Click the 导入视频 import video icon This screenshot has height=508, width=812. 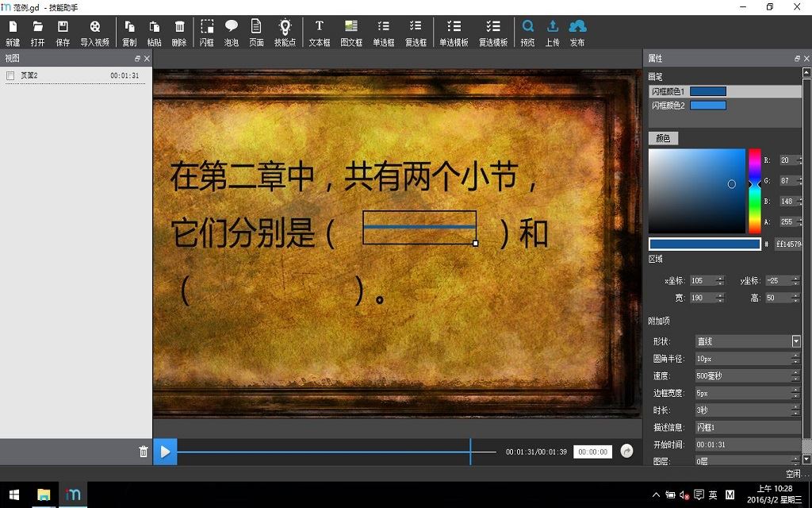tap(95, 33)
